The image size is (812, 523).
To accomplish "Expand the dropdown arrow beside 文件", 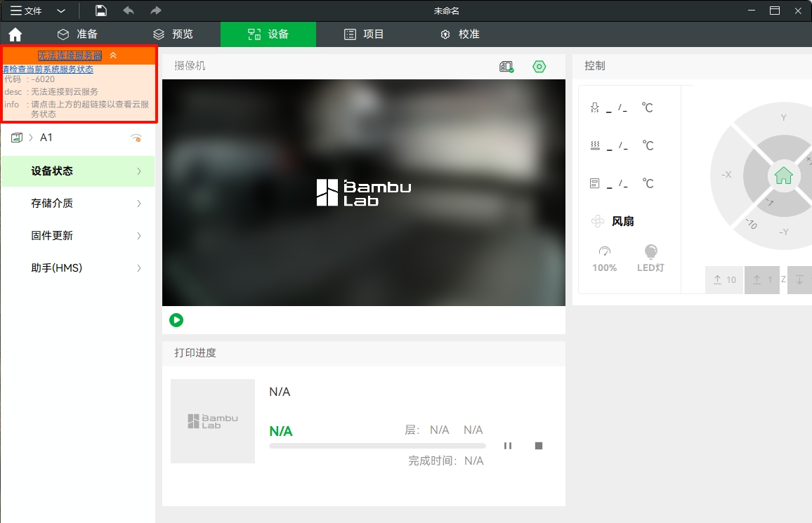I will click(x=61, y=11).
